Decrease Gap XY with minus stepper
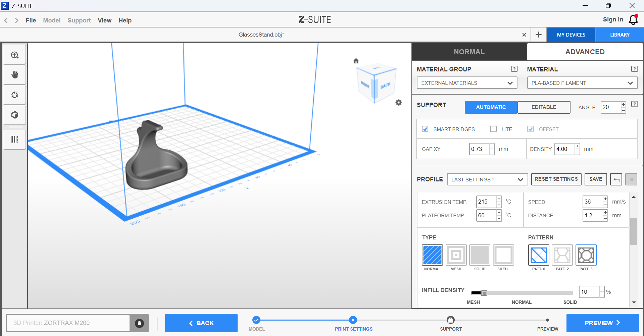The height and width of the screenshot is (336, 644). (x=492, y=152)
